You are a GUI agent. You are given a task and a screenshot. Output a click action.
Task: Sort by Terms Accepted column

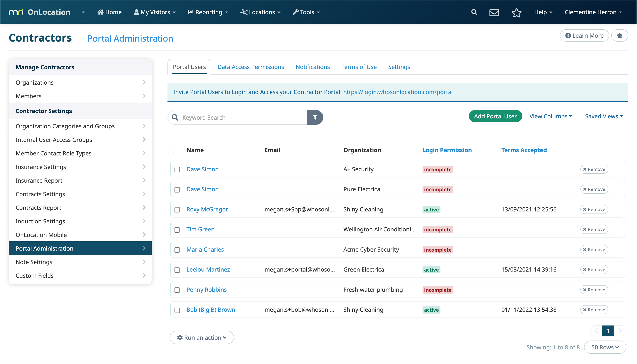[x=524, y=150]
